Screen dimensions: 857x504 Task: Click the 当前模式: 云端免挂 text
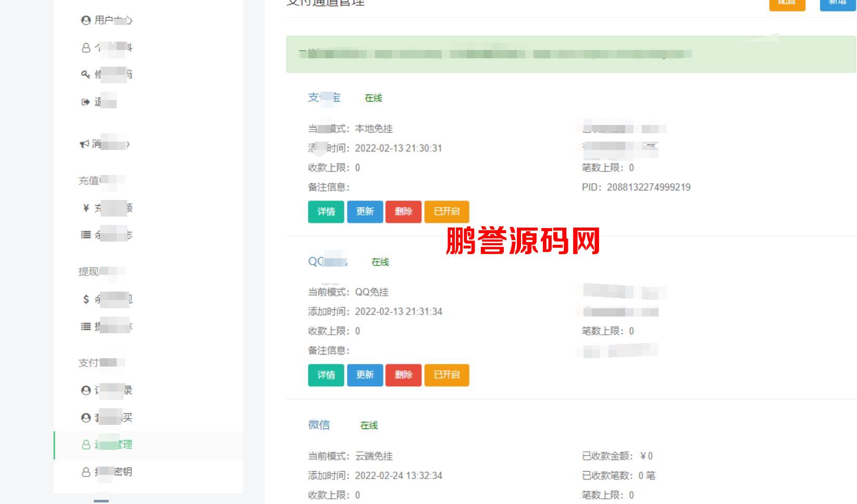[351, 456]
